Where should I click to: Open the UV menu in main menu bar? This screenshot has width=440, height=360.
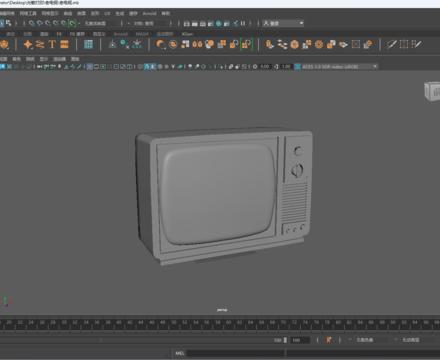coord(107,13)
